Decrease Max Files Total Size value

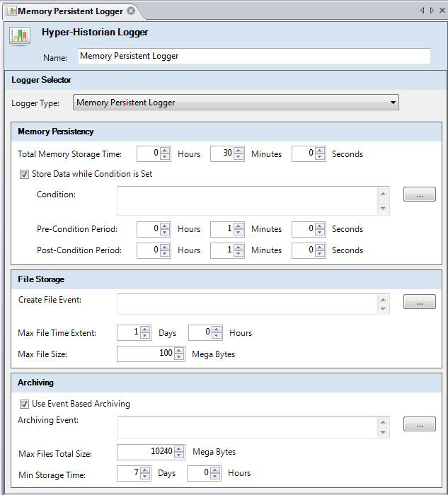coord(179,455)
